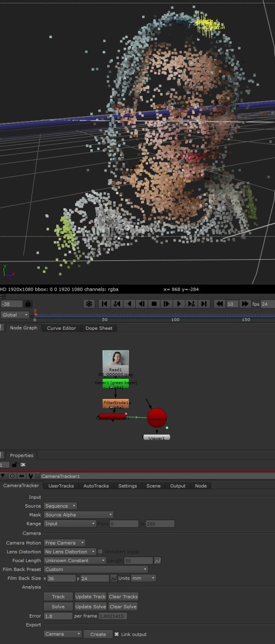Click the Update Track button
Screen dimensions: 275x644
(x=90, y=597)
